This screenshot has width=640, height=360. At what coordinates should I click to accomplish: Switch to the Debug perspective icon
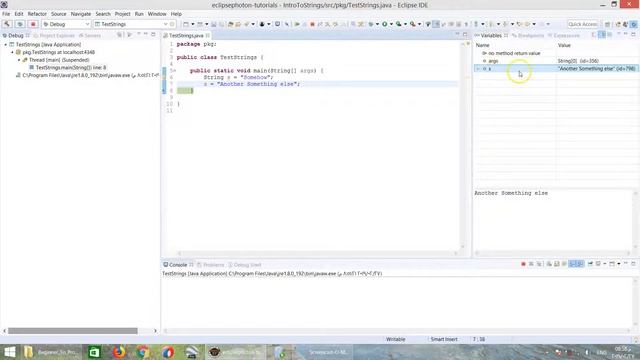(x=633, y=24)
